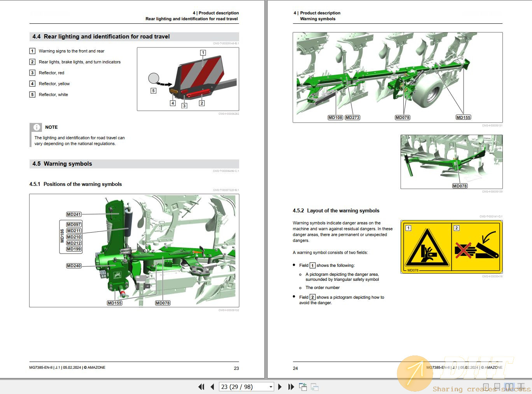Viewport: 532px width, 394px height.
Task: Click footer text 'MG7385-EN-II | J.1 | 05.02.2024' on page 23
Action: coord(55,368)
